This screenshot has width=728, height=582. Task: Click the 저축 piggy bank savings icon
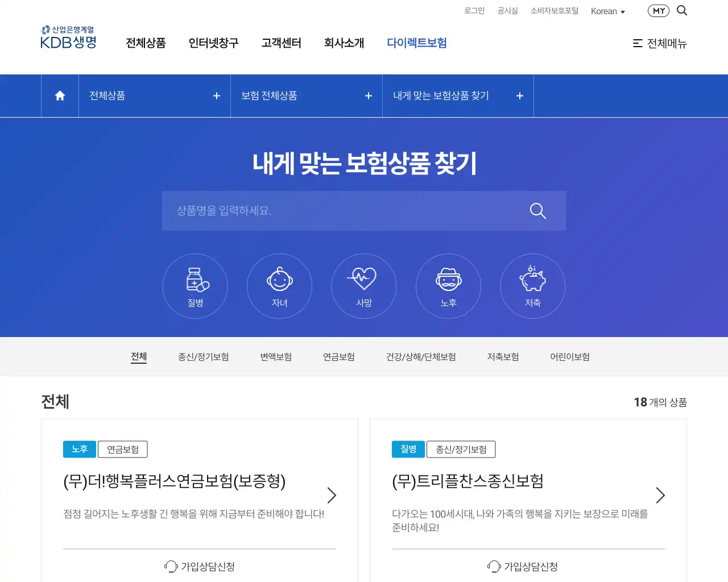click(532, 286)
